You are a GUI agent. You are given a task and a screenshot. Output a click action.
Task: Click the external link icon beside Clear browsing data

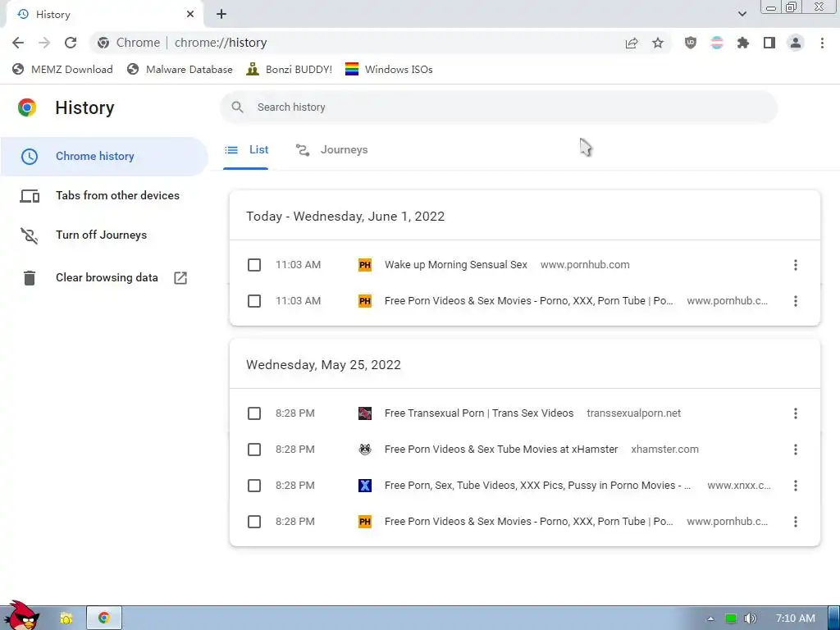(180, 277)
